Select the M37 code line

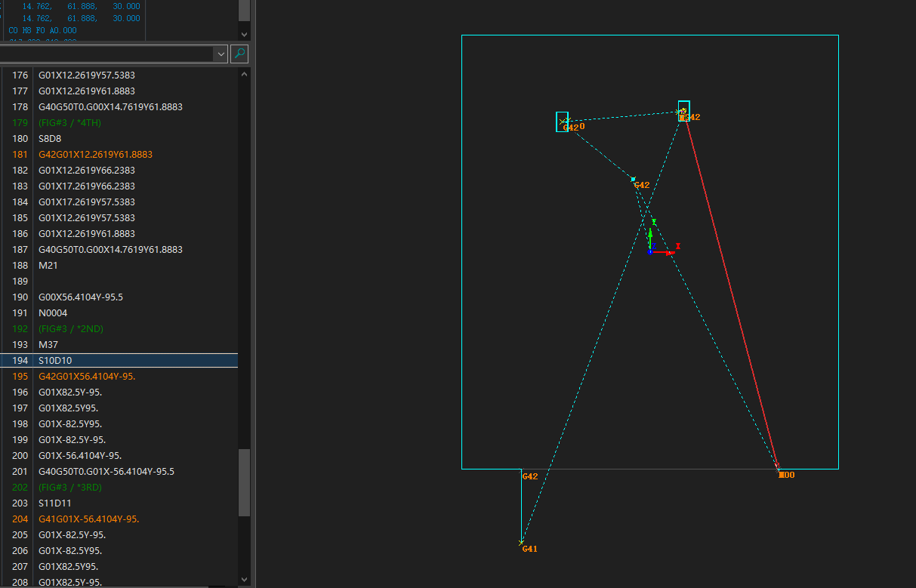pyautogui.click(x=48, y=344)
